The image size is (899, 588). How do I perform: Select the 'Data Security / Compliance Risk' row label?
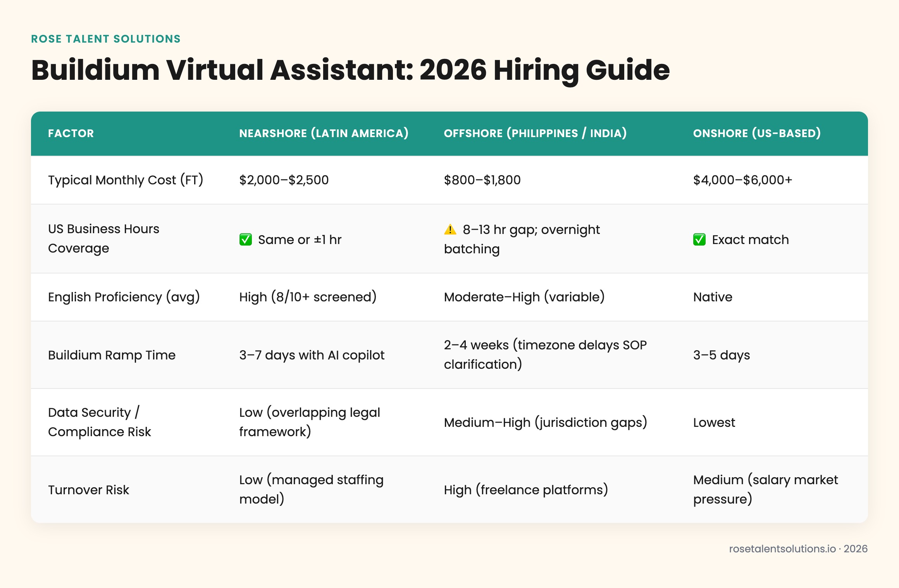click(100, 422)
